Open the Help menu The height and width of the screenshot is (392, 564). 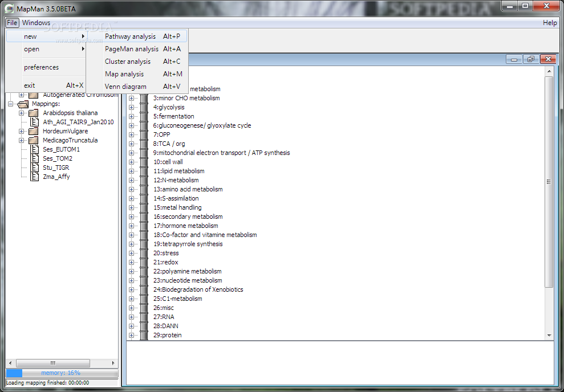tap(550, 23)
